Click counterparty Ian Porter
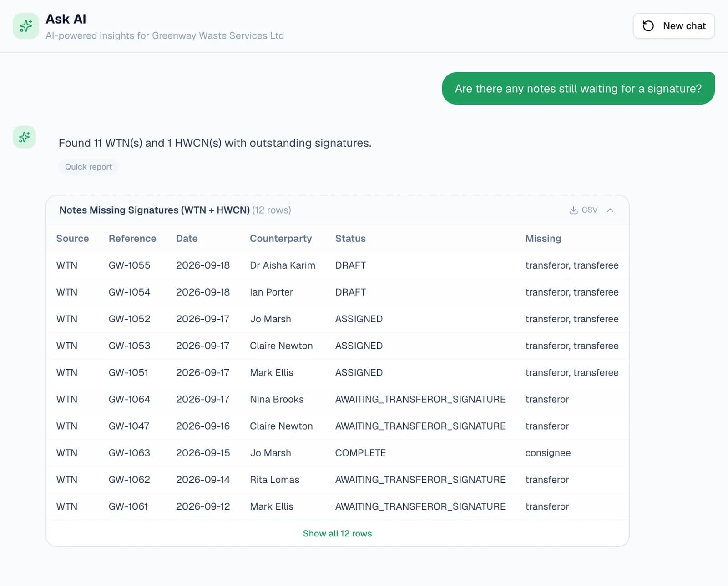Viewport: 728px width, 586px height. point(271,292)
